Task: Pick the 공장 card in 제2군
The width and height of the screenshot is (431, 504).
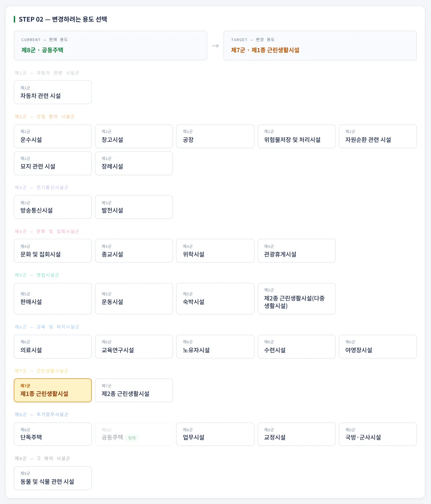Action: (x=215, y=136)
